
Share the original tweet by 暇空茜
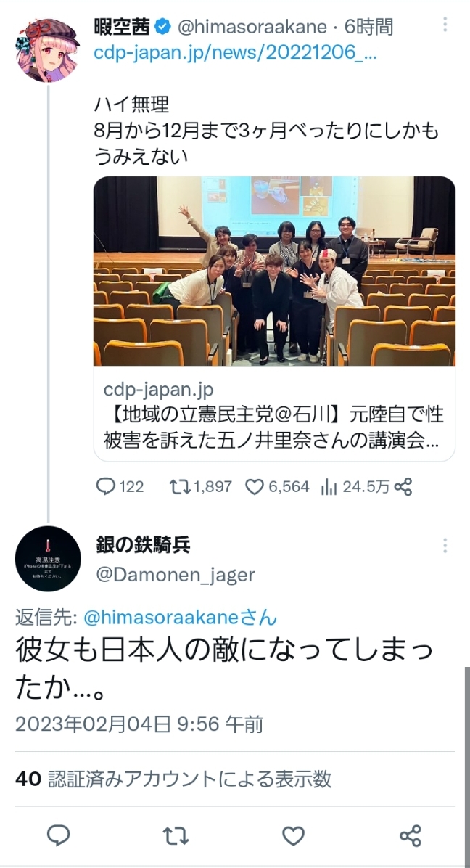coord(402,486)
